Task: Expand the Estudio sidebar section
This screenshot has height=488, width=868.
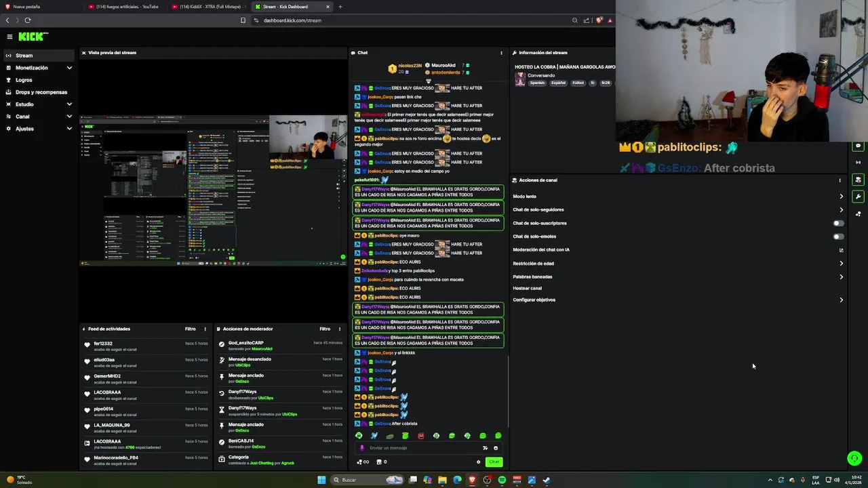Action: click(38, 104)
